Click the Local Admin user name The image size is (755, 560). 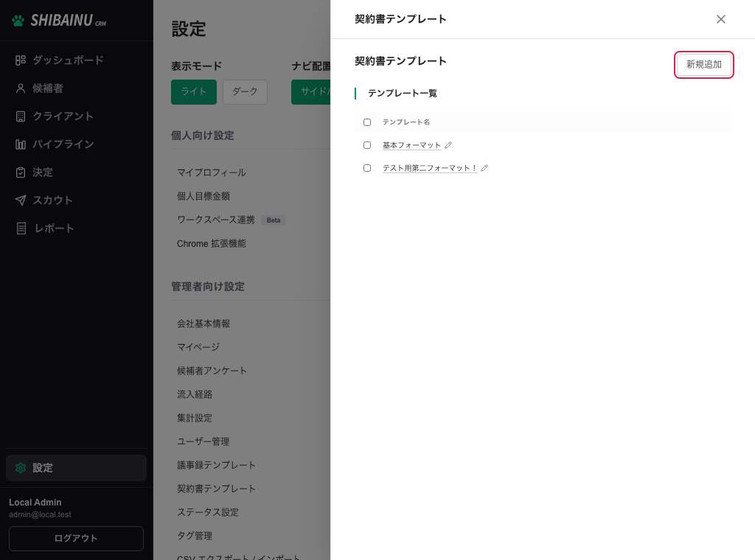(x=35, y=503)
